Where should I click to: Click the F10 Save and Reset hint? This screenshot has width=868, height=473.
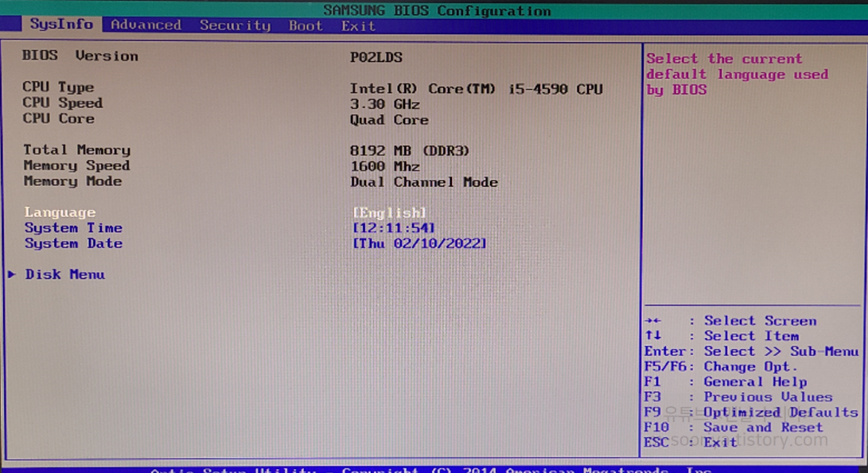pyautogui.click(x=734, y=427)
